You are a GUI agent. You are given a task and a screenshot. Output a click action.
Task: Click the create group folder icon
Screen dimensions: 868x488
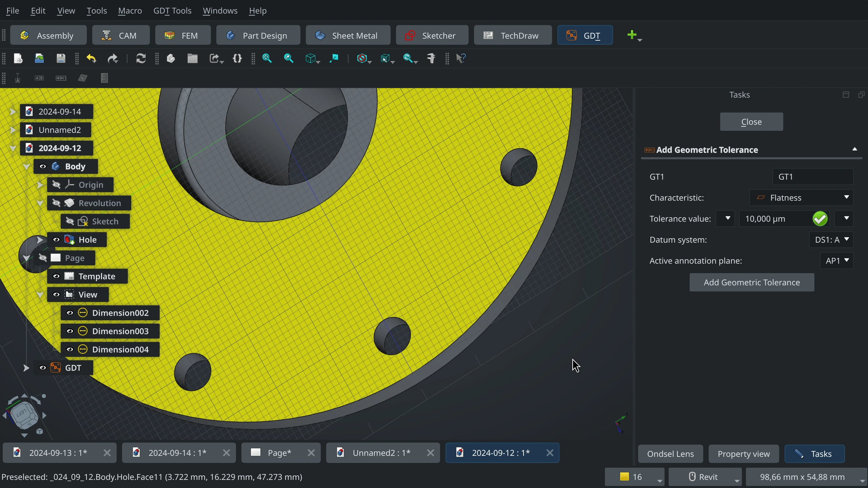[192, 58]
